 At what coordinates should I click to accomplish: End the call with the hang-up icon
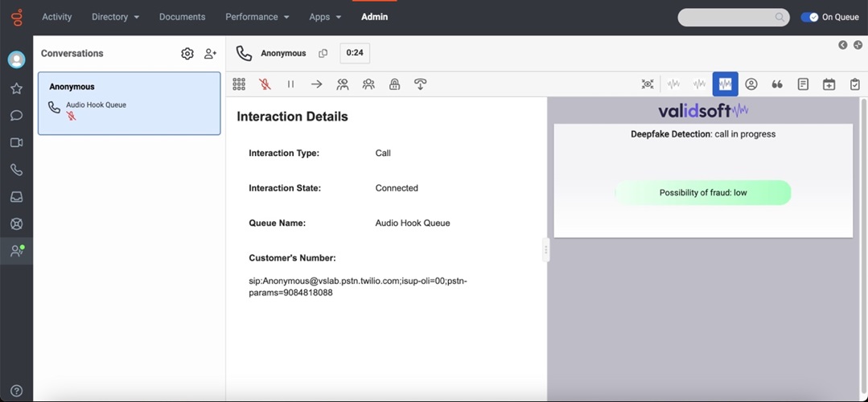pos(420,84)
